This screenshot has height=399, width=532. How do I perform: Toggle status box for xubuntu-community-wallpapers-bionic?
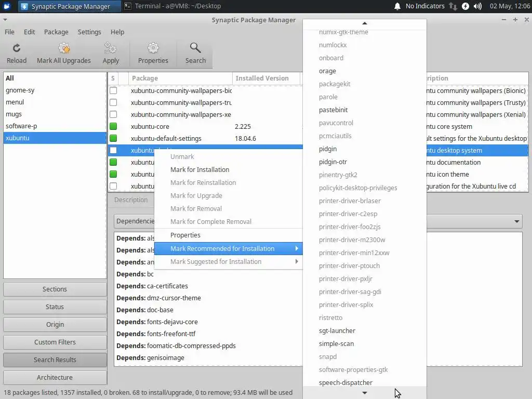pyautogui.click(x=113, y=90)
